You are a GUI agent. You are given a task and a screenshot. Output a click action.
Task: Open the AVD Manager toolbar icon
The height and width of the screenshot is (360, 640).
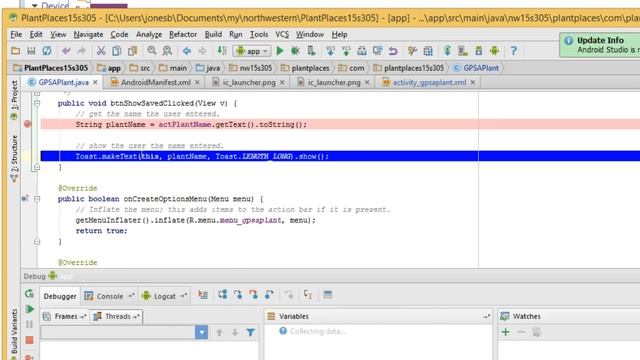[463, 51]
